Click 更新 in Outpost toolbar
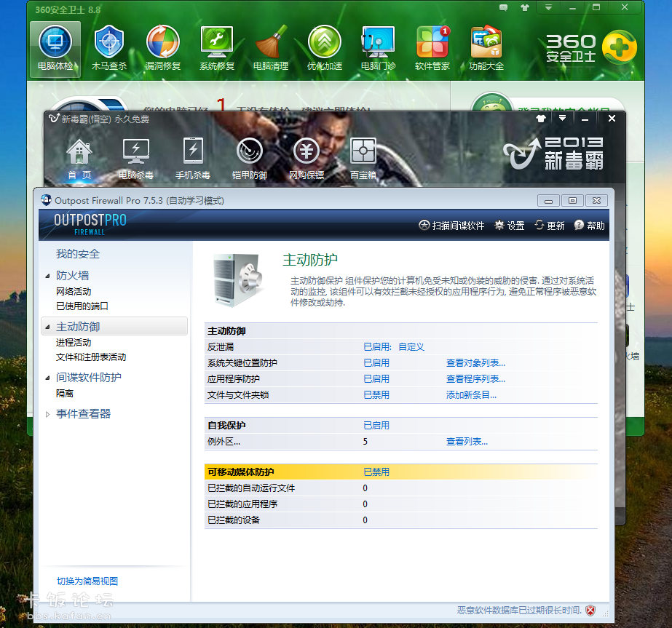 pos(550,226)
